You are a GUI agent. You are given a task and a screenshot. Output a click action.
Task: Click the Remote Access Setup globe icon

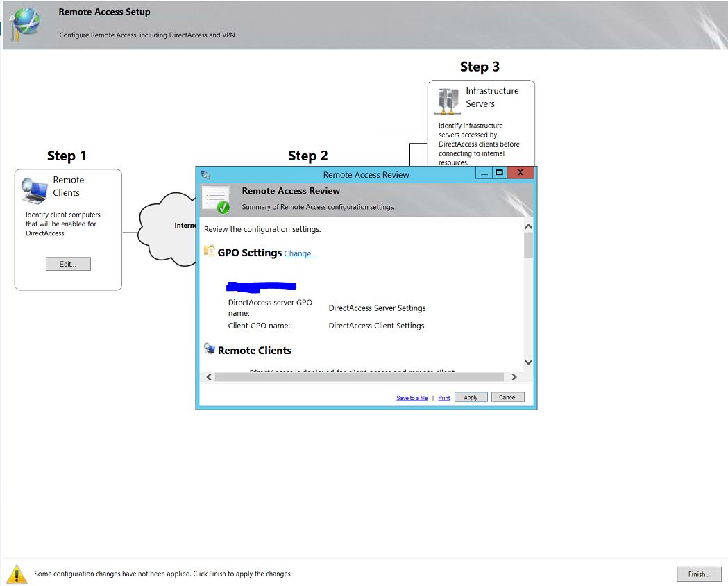[x=26, y=23]
